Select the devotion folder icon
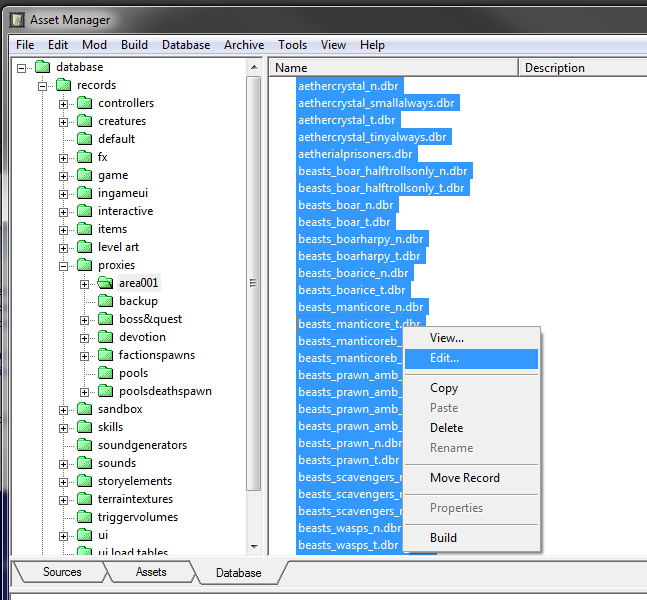Viewport: 647px width, 600px height. click(x=105, y=337)
